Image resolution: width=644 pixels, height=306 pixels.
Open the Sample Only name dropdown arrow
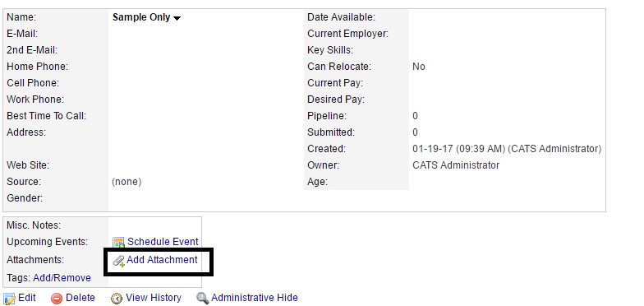coord(177,18)
